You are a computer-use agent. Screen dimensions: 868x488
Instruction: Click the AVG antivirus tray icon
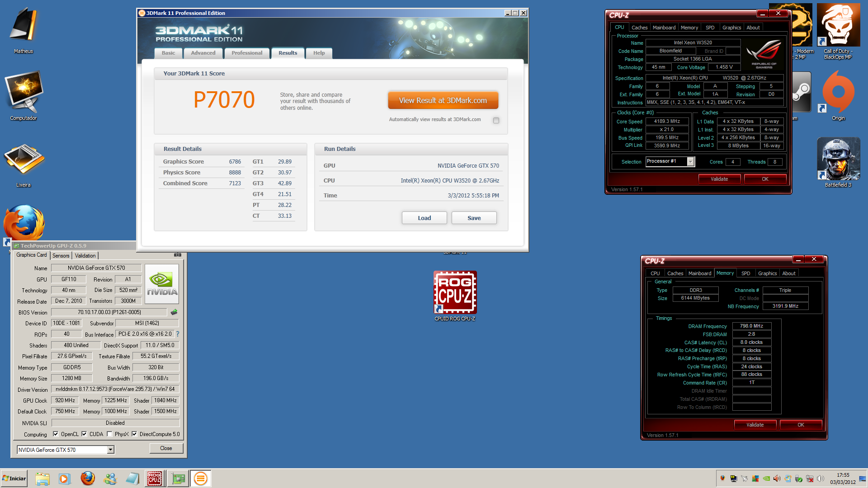pos(756,479)
